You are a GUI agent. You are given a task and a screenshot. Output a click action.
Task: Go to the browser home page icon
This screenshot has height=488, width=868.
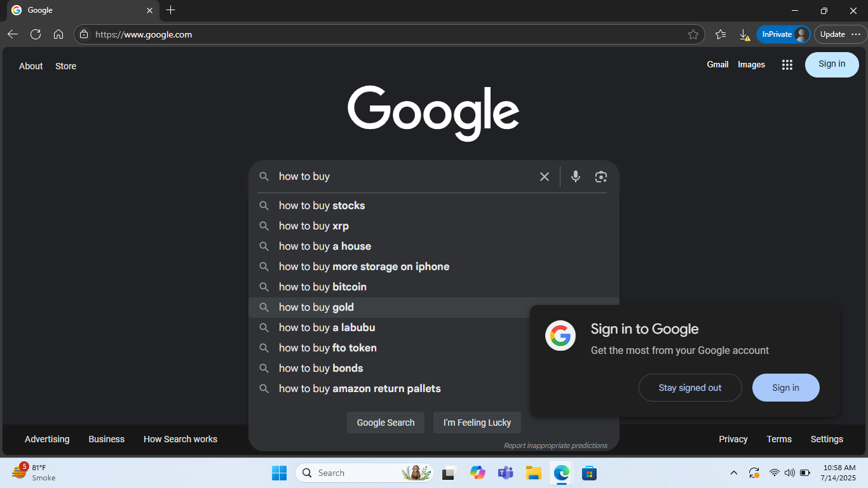click(58, 34)
